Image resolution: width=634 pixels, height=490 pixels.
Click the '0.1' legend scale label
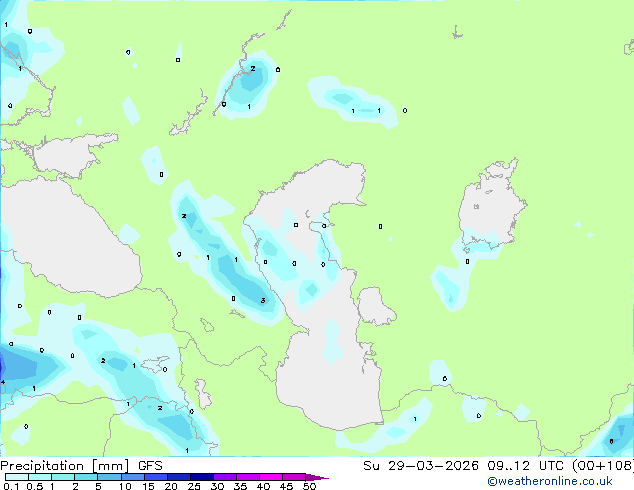coord(11,486)
